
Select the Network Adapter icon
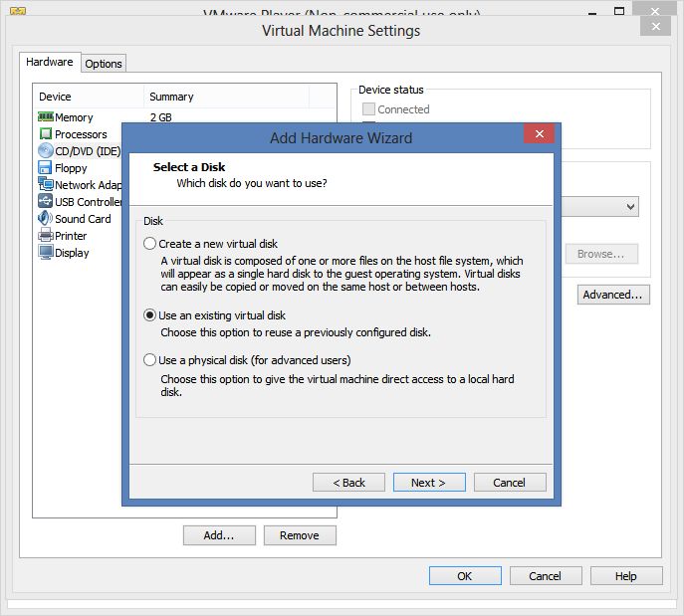(46, 184)
